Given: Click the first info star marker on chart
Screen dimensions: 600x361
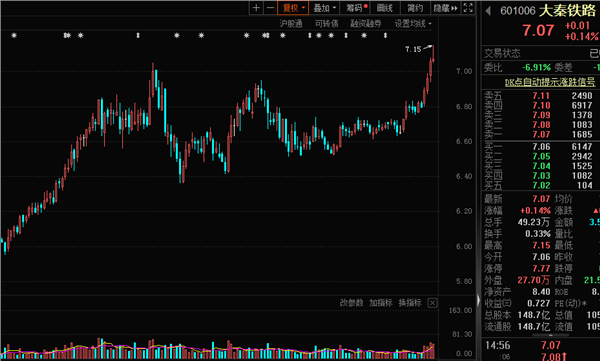Looking at the screenshot, I should click(x=14, y=36).
